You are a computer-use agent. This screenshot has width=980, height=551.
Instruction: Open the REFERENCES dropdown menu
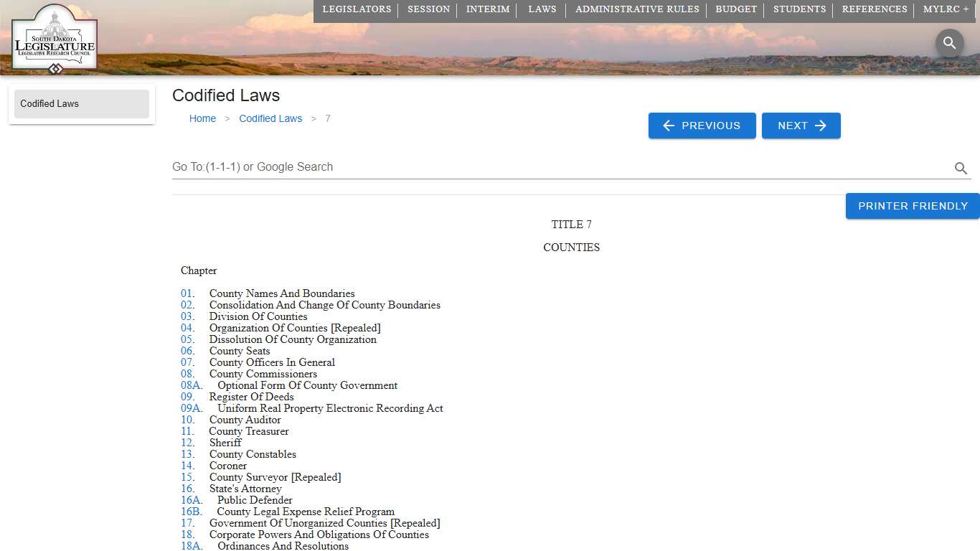[x=875, y=10]
